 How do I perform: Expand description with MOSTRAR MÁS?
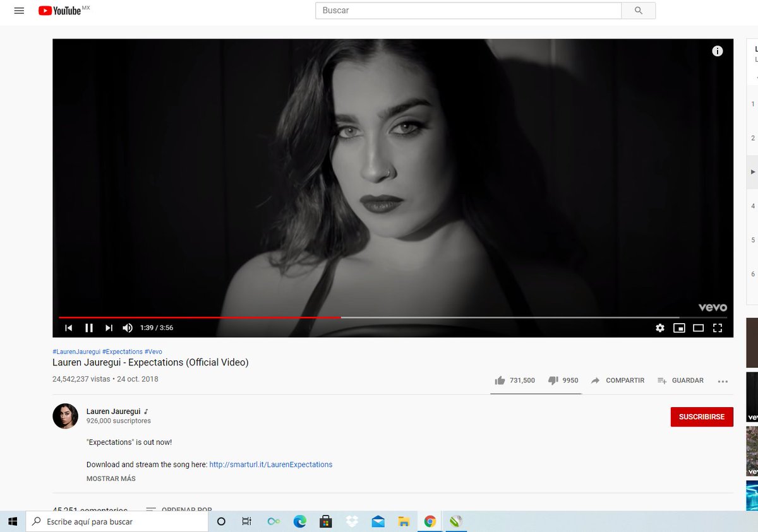[111, 478]
